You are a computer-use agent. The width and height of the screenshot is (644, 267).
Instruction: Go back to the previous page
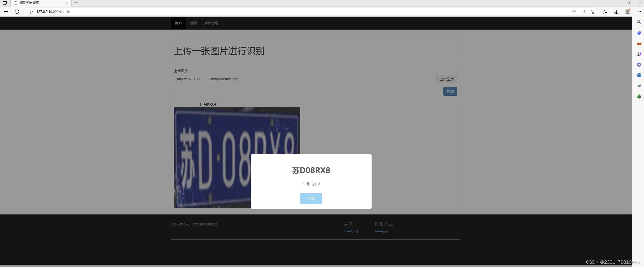[x=6, y=12]
